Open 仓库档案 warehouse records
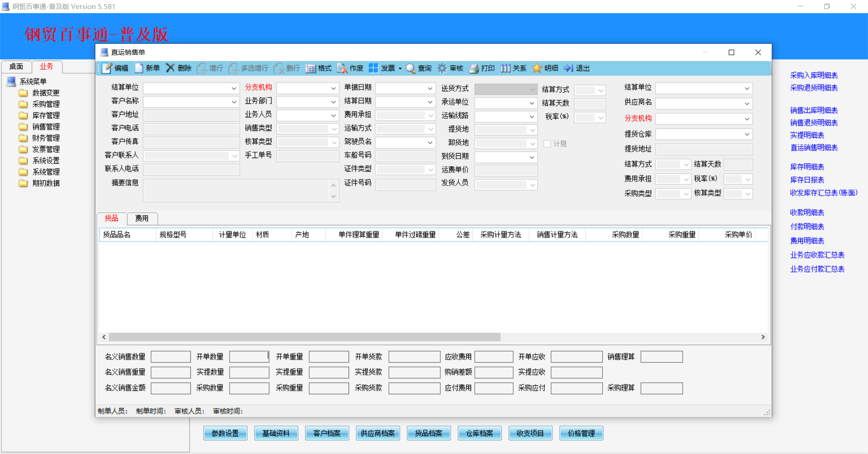This screenshot has width=868, height=454. 479,433
